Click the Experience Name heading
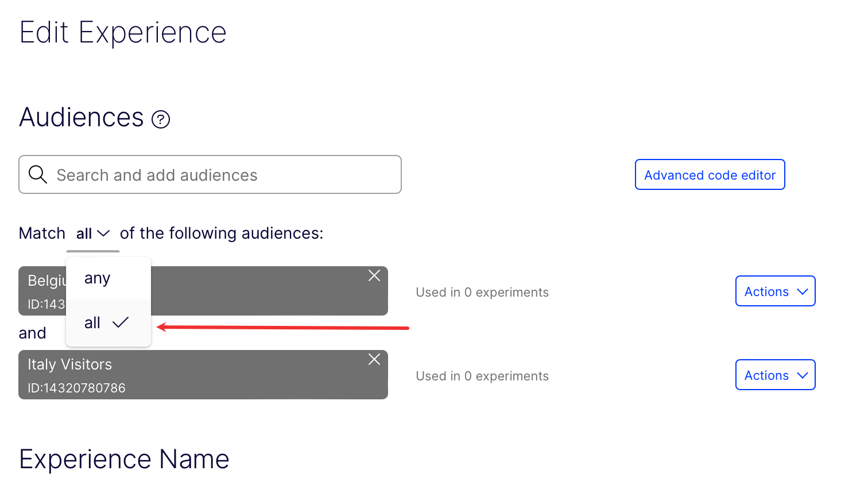The width and height of the screenshot is (868, 490). (124, 460)
